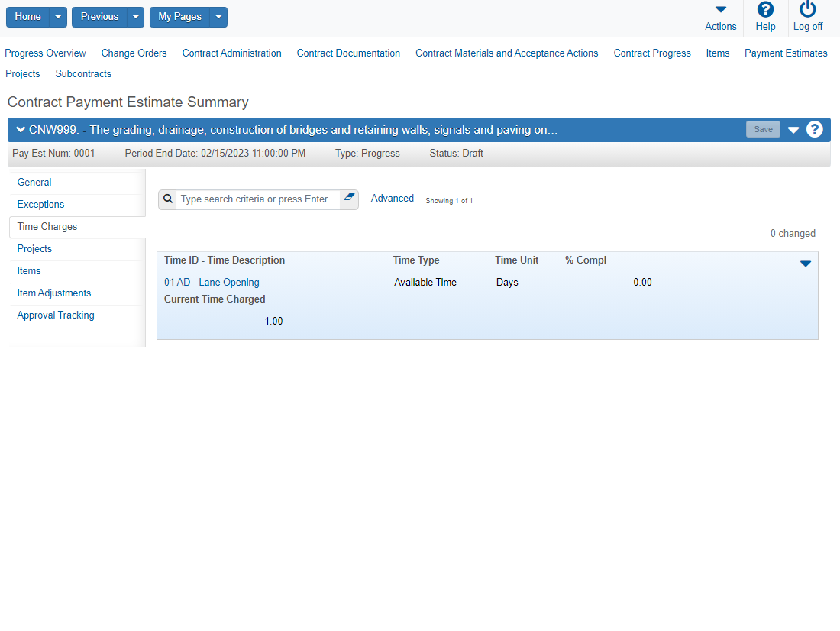Click the Status: Draft text
Screen dimensions: 840x631
tap(456, 154)
